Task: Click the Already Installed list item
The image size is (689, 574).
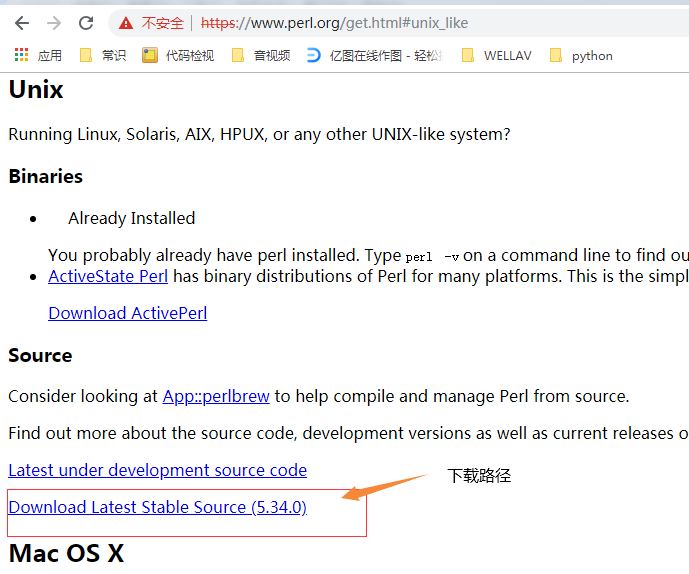Action: 131,218
